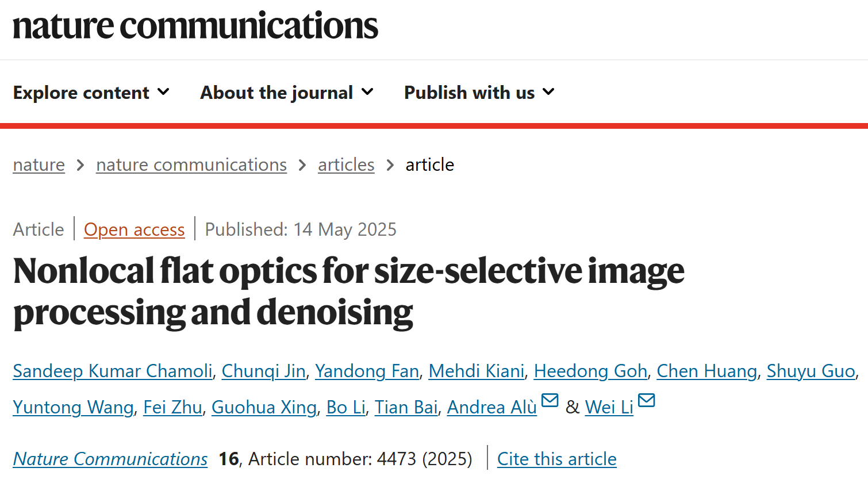Select author Mehdi Kiani

[x=477, y=371]
